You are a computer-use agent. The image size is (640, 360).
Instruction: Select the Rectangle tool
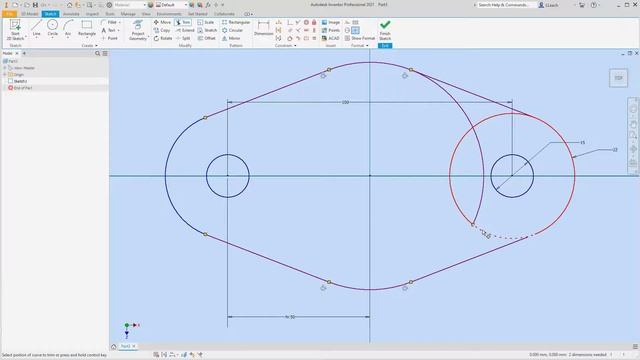coord(87,29)
